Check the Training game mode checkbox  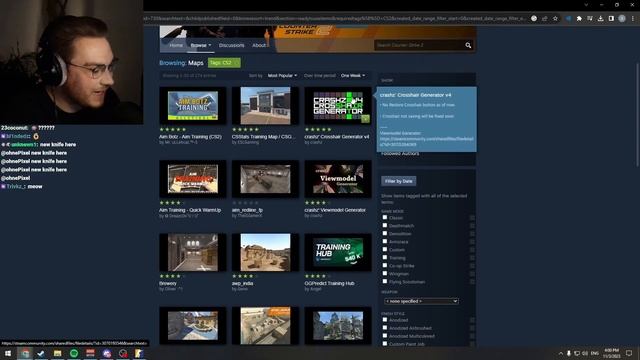pos(384,258)
